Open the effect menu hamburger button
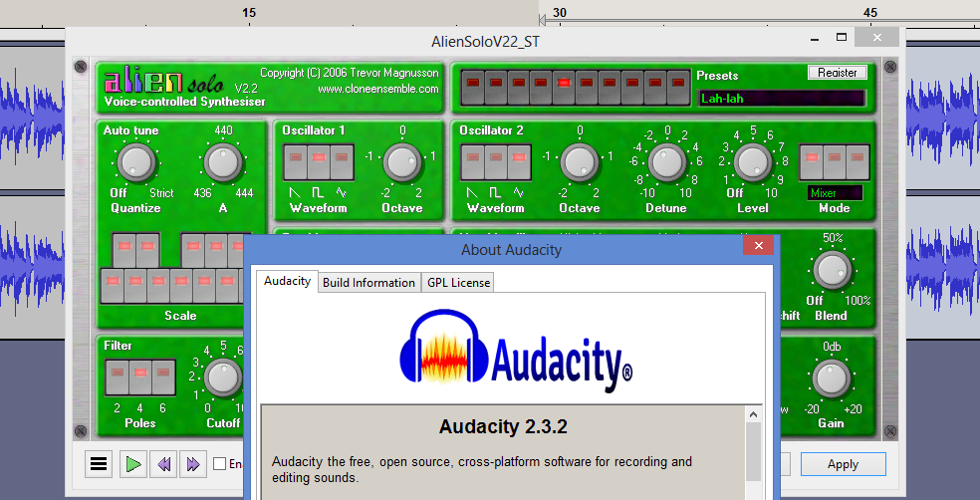980x500 pixels. click(x=99, y=464)
